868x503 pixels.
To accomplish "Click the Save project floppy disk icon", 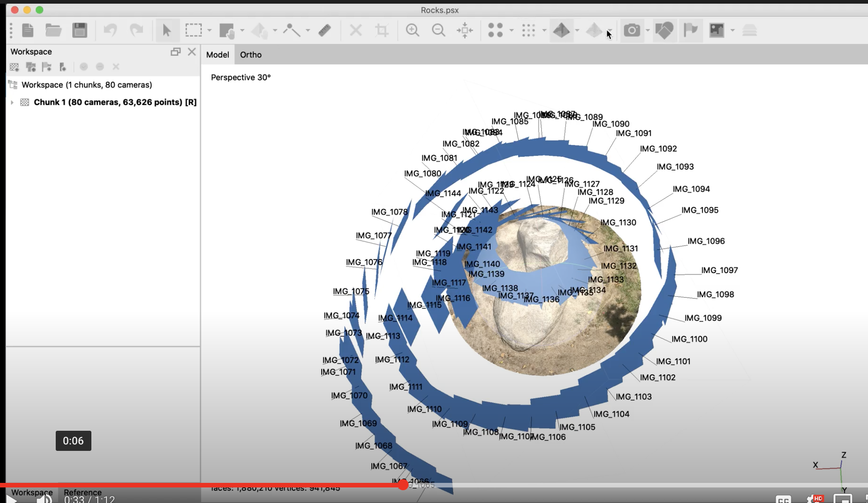I will (x=79, y=30).
